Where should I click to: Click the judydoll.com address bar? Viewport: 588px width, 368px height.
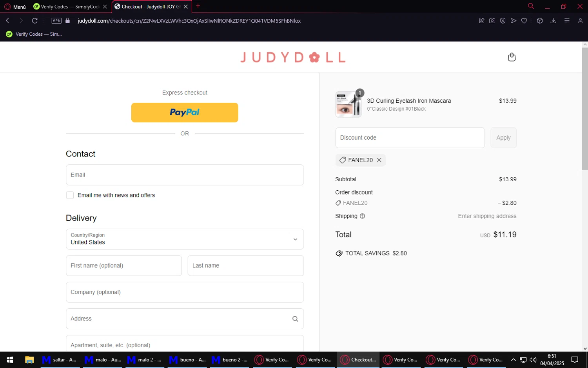(x=189, y=21)
